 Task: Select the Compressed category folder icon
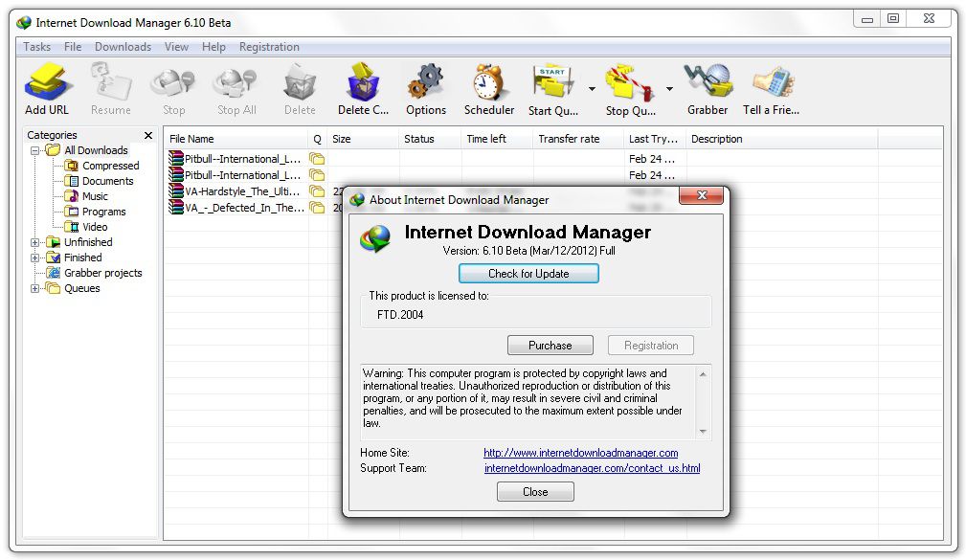tap(72, 166)
